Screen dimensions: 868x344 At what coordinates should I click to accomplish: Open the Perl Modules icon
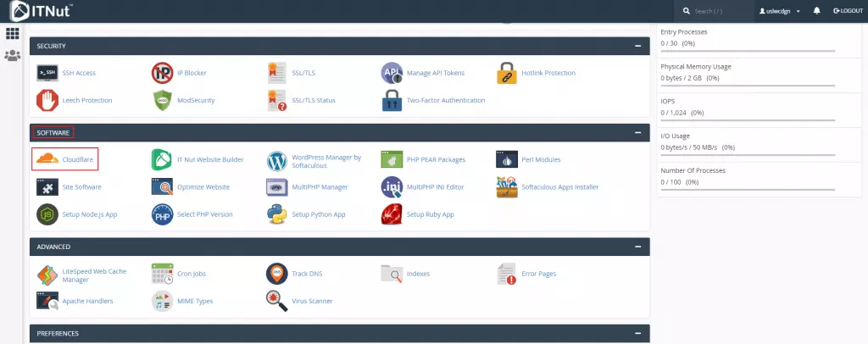(x=507, y=160)
